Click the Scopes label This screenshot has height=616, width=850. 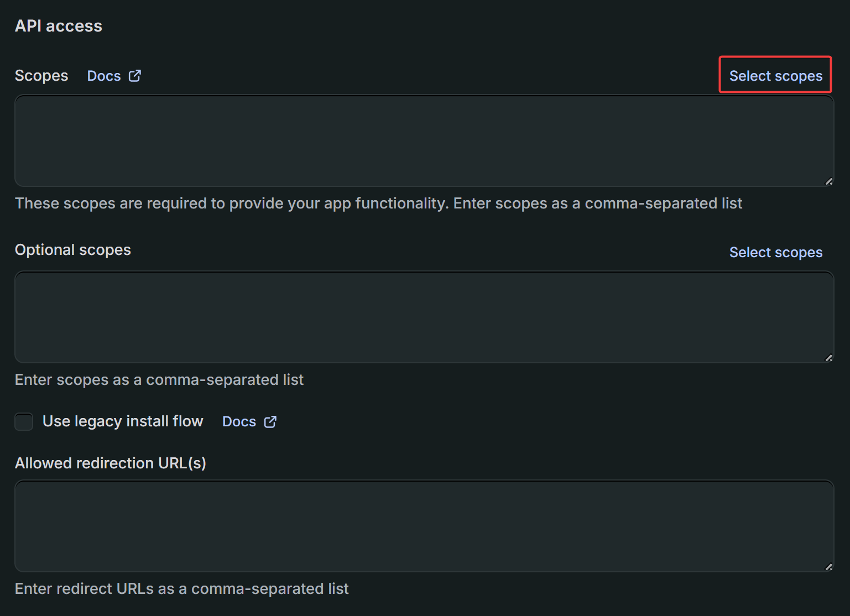point(41,76)
